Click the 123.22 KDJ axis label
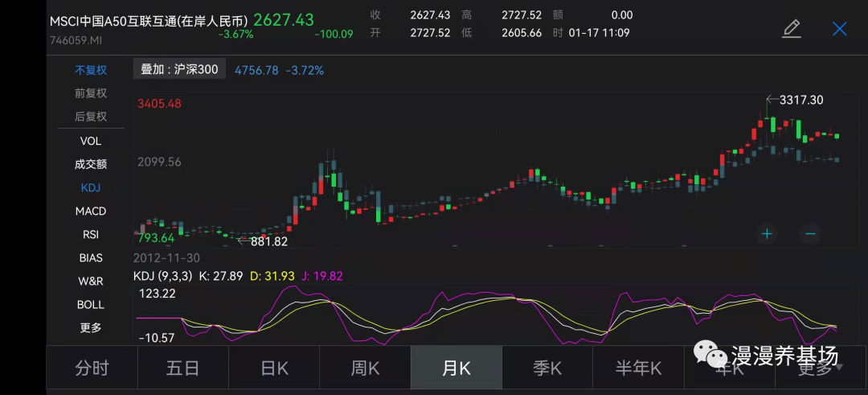The image size is (868, 395). pyautogui.click(x=158, y=294)
